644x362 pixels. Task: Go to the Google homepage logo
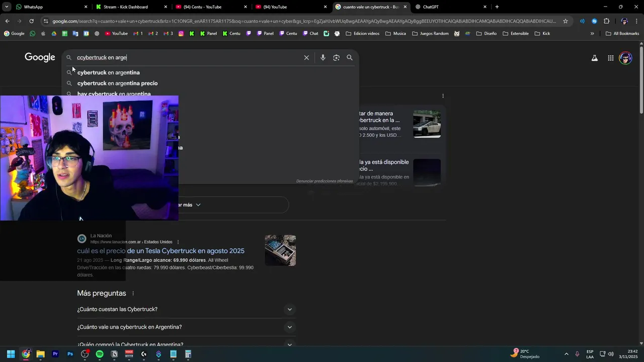pos(40,57)
